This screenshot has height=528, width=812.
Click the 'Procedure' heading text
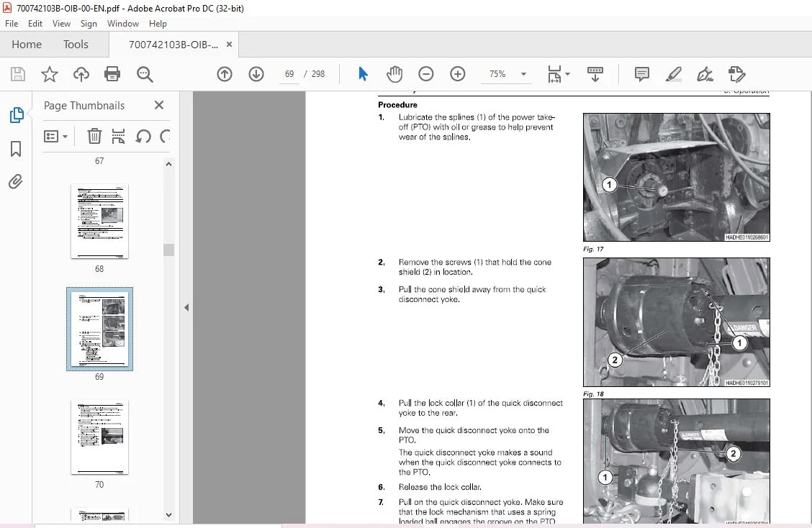[397, 105]
